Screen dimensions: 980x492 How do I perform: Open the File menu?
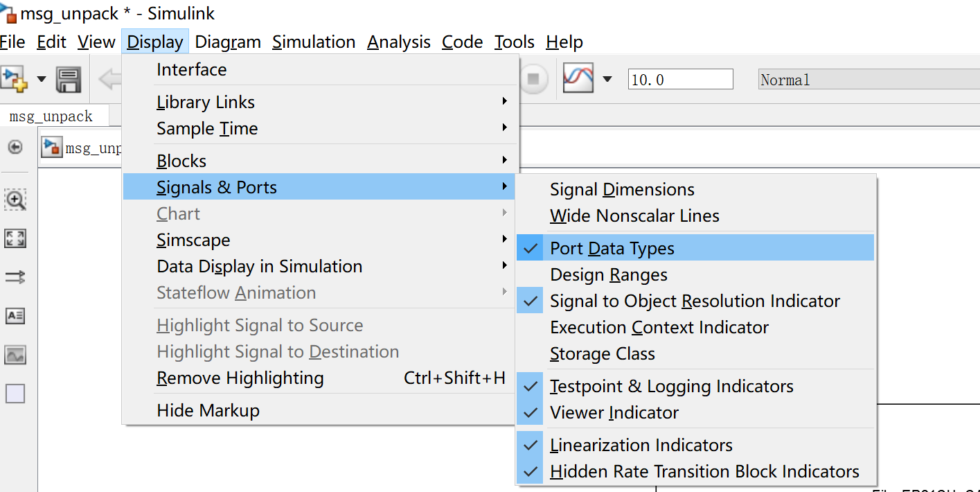click(12, 42)
